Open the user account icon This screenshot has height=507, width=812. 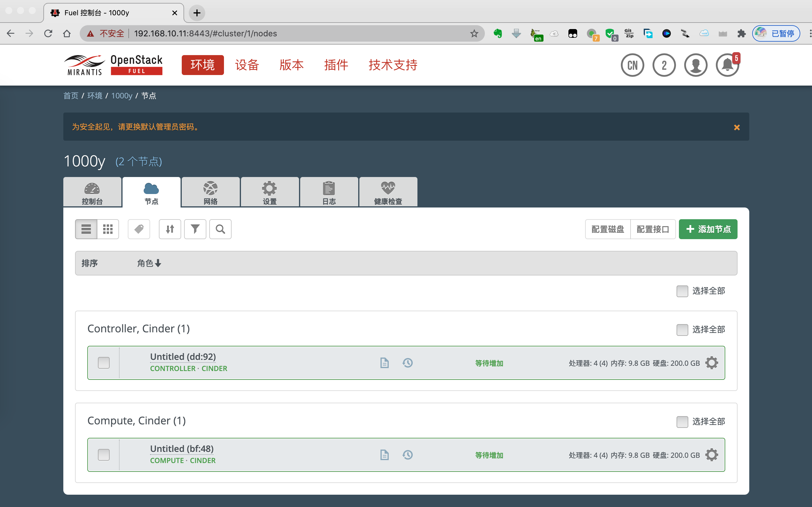(x=696, y=65)
